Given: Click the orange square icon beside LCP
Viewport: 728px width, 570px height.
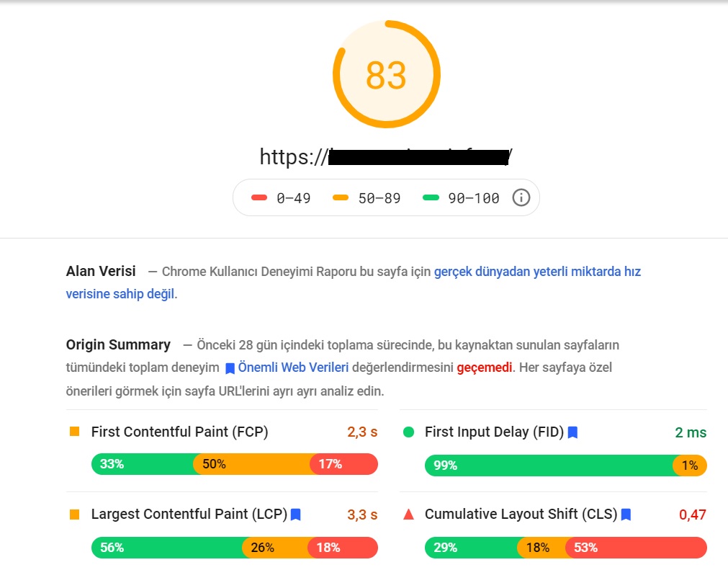Looking at the screenshot, I should pos(74,515).
